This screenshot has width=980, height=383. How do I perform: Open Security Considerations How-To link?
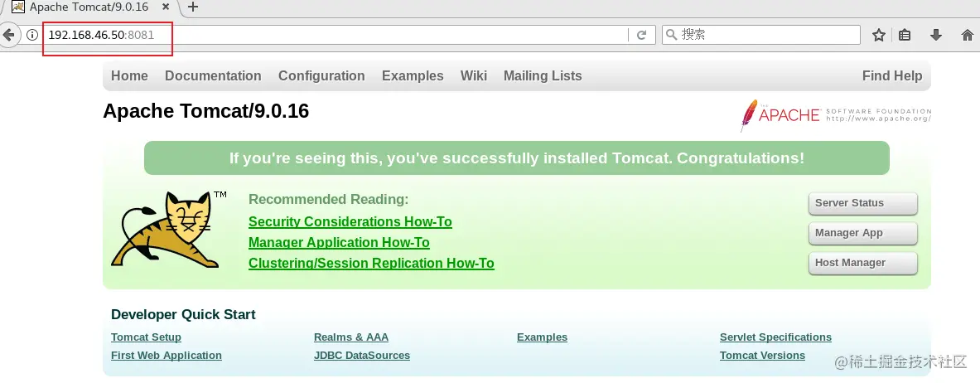[350, 222]
